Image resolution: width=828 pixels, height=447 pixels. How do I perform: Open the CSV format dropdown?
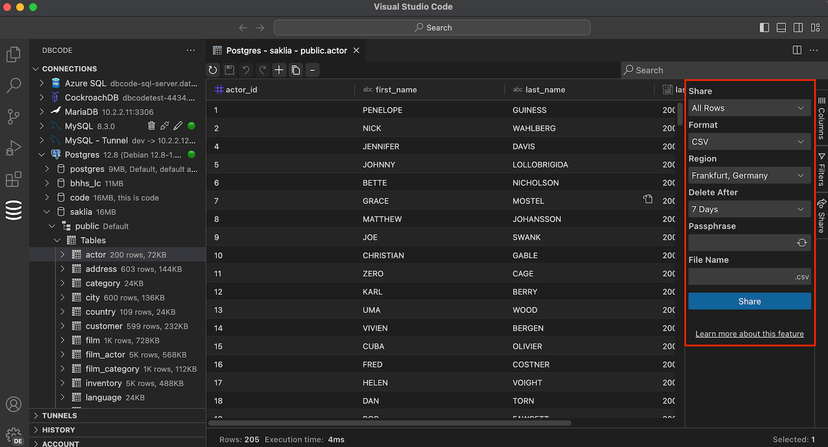click(x=749, y=142)
